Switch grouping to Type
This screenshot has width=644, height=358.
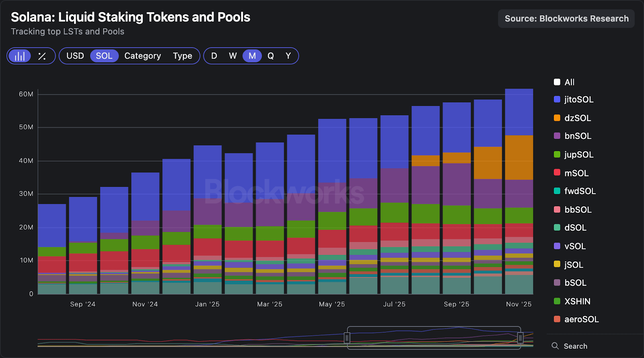pos(182,56)
